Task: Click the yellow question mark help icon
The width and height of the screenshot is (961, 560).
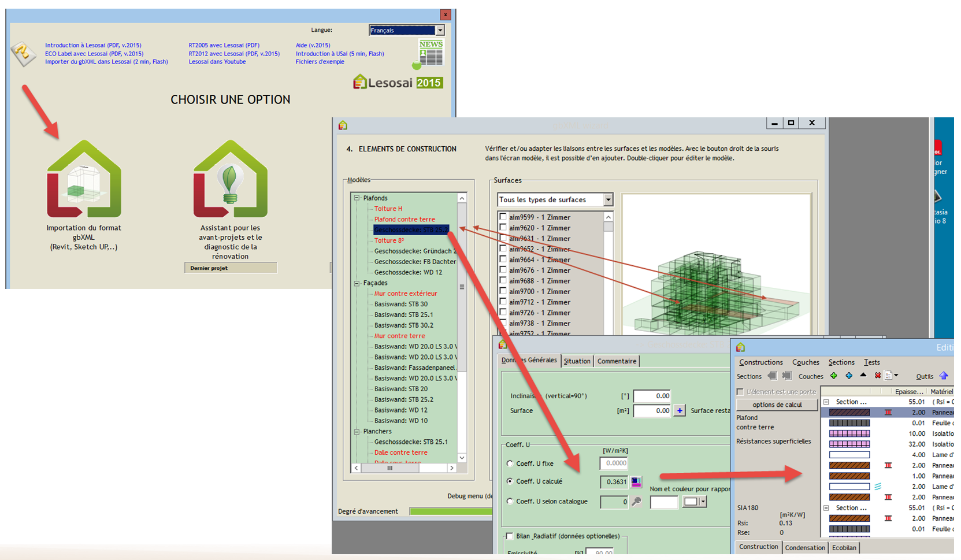Action: [x=23, y=54]
